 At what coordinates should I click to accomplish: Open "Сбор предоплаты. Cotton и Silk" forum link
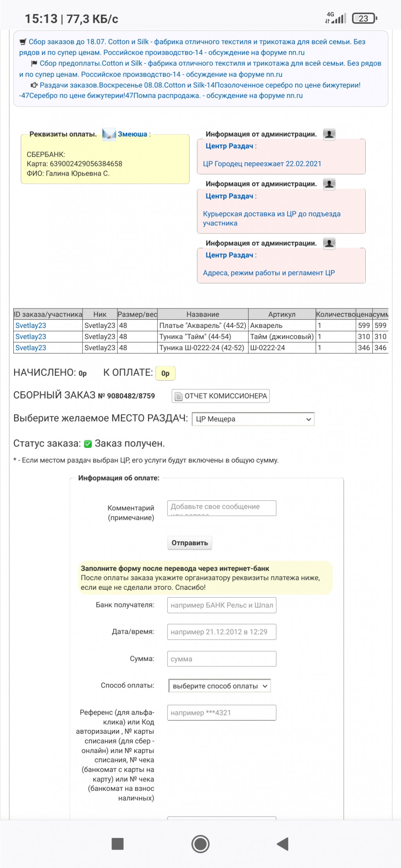coord(200,69)
